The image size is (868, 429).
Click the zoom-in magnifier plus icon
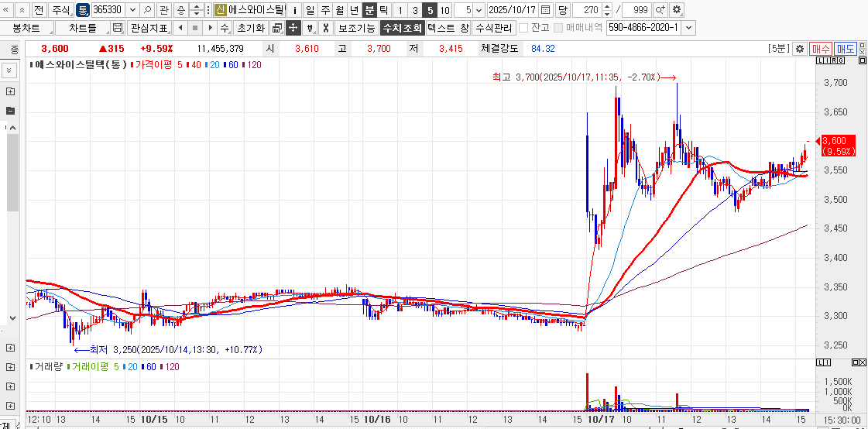tap(660, 10)
